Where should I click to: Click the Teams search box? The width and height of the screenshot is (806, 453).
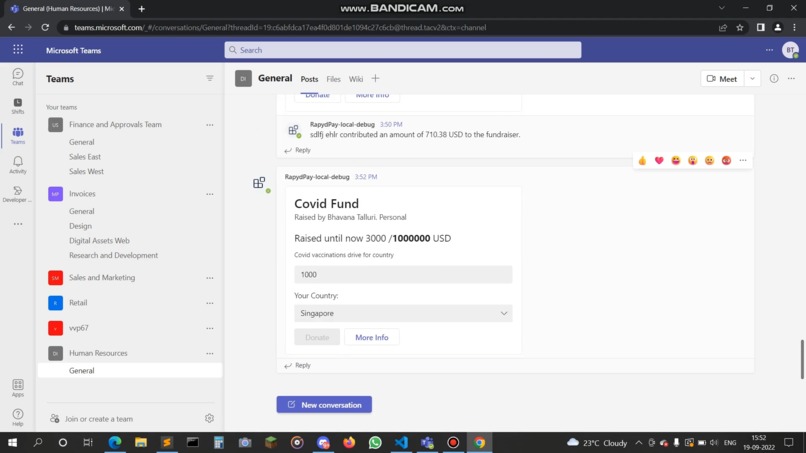click(402, 50)
